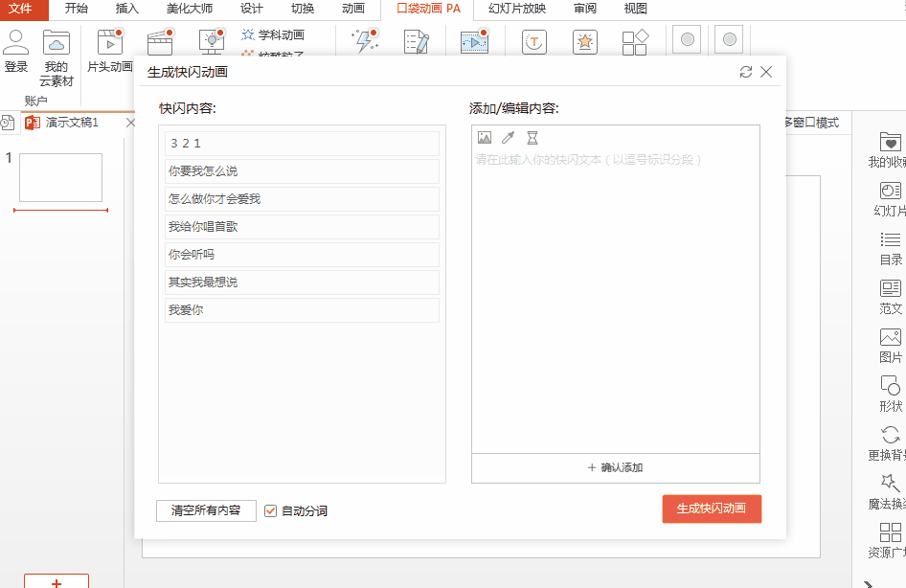Open 形状 in the right sidebar
The image size is (906, 588).
891,395
